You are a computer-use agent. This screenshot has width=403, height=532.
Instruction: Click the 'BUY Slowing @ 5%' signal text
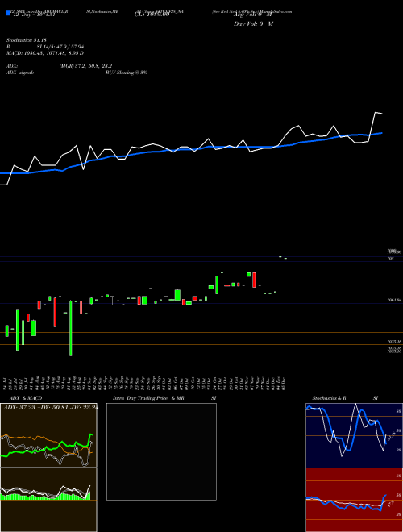pyautogui.click(x=127, y=73)
